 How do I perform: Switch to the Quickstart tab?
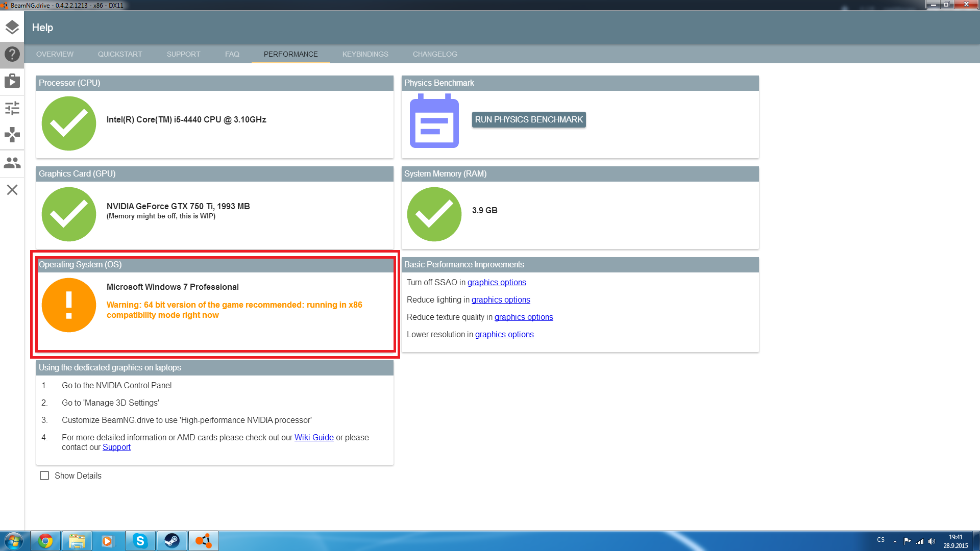120,54
